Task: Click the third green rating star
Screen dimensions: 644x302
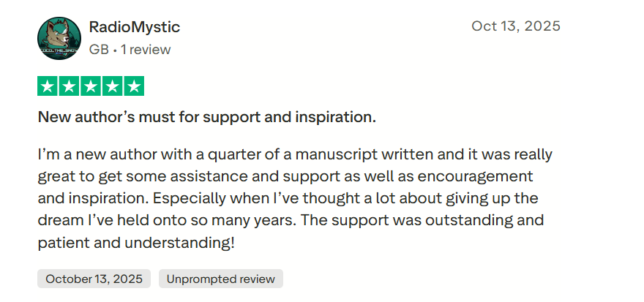Action: point(91,86)
